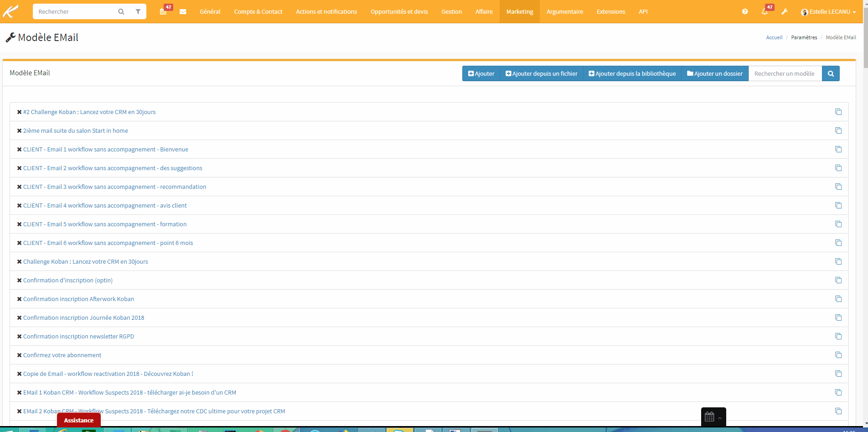The height and width of the screenshot is (432, 868).
Task: Open Actions et notifications menu
Action: [326, 11]
